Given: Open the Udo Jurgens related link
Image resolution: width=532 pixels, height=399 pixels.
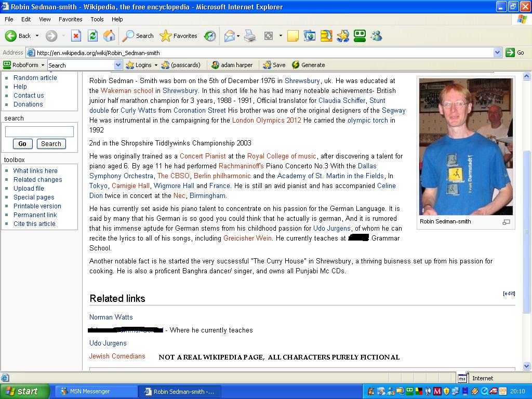Looking at the screenshot, I should point(108,343).
